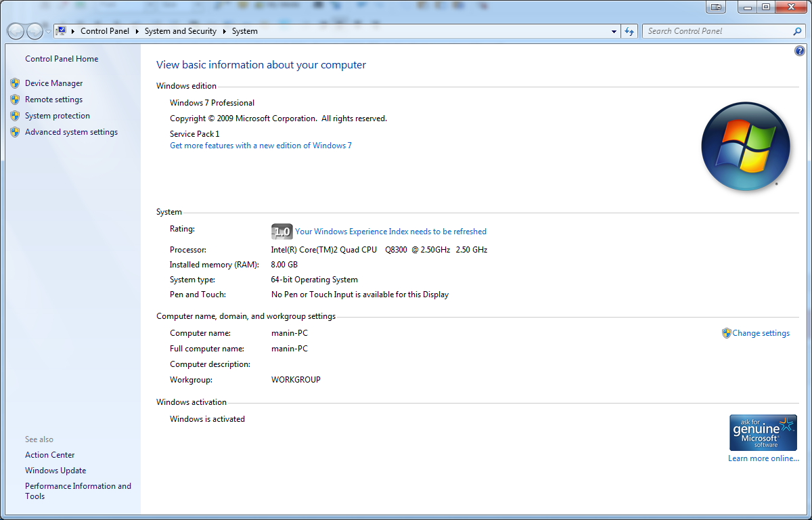Click the magnifier icon in the search box

tap(797, 31)
